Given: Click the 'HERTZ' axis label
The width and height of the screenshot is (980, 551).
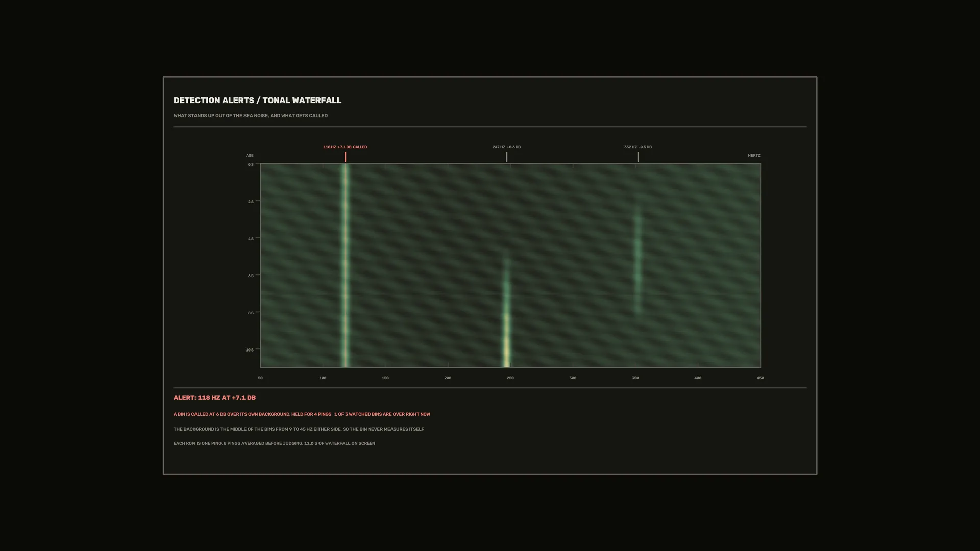Looking at the screenshot, I should 754,155.
